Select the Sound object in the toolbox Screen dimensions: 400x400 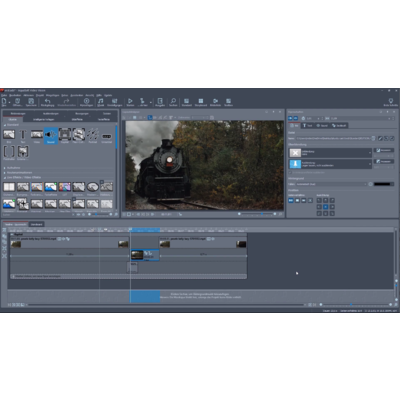51,135
